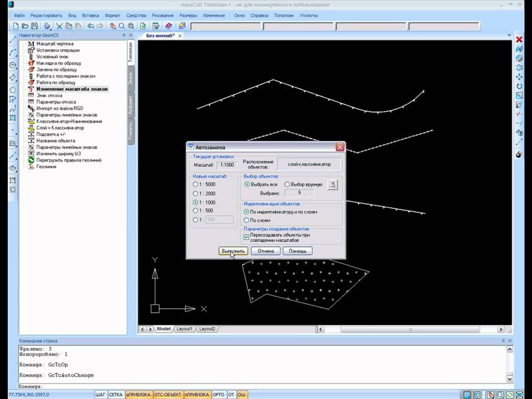The height and width of the screenshot is (399, 532).
Task: Open Масштаб чертежа in navigator
Action: [55, 44]
